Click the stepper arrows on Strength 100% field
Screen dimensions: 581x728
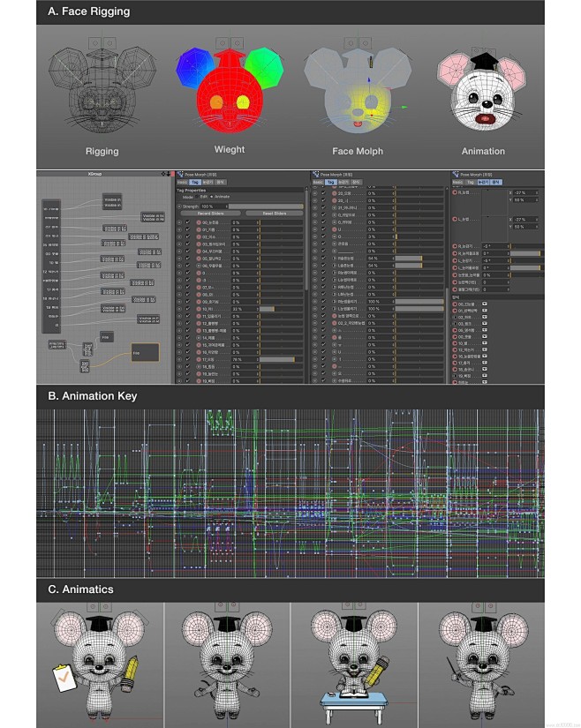(225, 206)
